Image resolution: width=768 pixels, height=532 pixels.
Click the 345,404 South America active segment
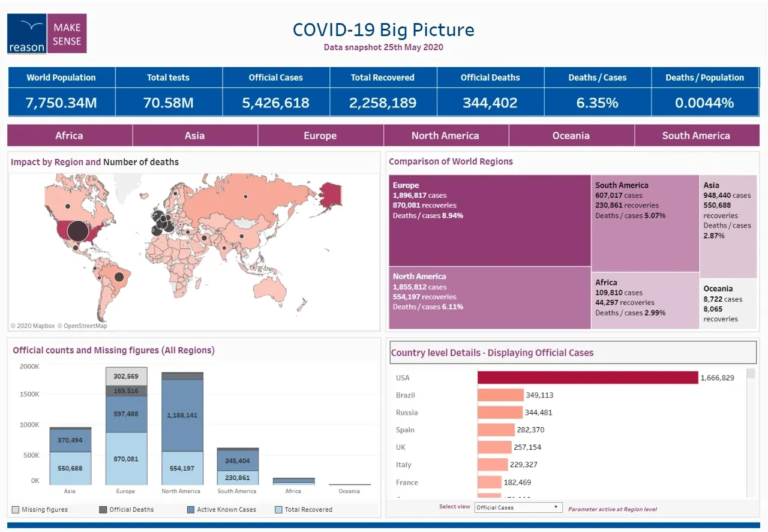point(238,461)
